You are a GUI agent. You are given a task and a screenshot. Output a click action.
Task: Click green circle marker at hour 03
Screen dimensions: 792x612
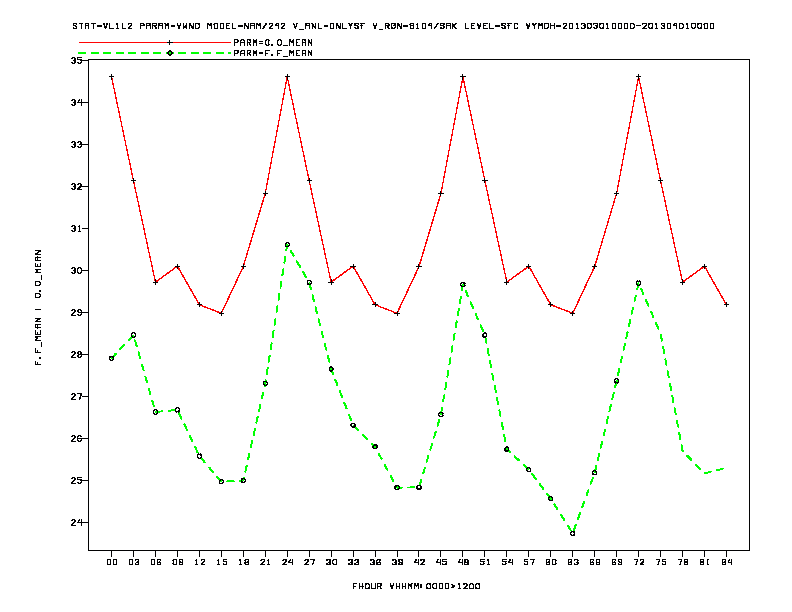(133, 335)
